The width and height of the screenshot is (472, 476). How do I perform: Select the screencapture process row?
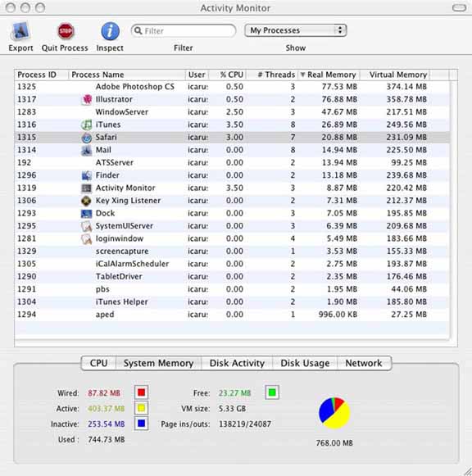pyautogui.click(x=232, y=252)
